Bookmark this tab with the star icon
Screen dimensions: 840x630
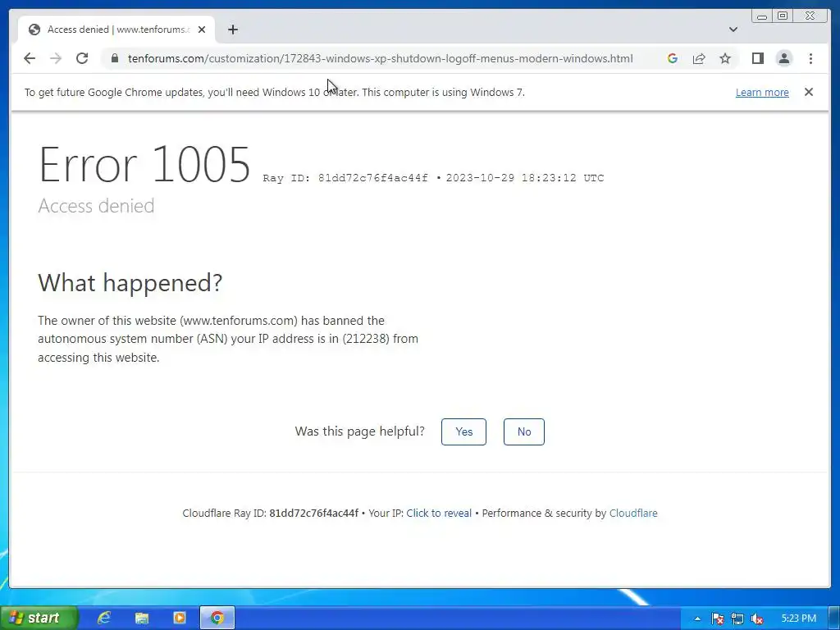coord(725,58)
